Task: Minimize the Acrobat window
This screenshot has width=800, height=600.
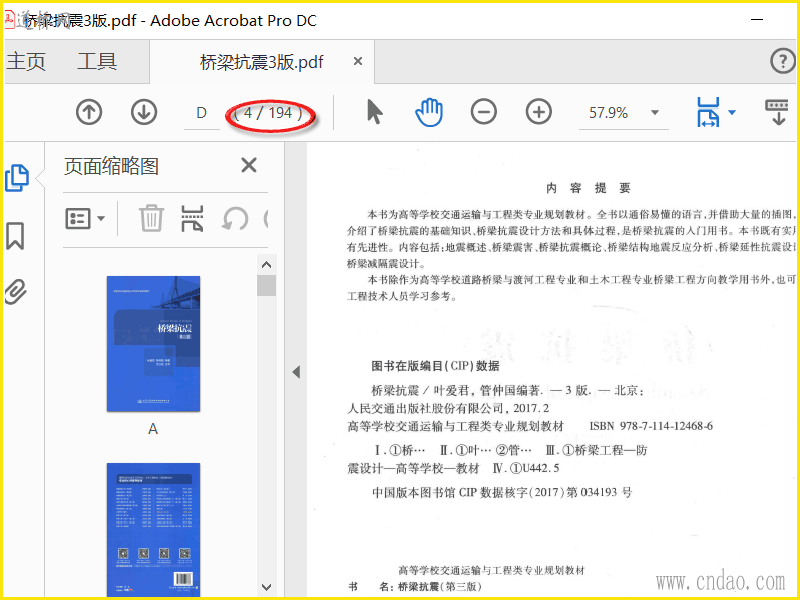Action: (757, 20)
